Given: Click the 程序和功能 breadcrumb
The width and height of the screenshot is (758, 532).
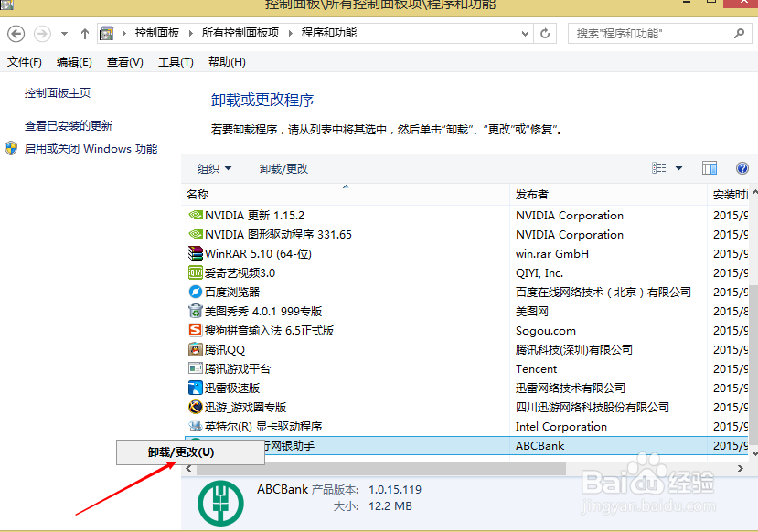Looking at the screenshot, I should click(329, 33).
